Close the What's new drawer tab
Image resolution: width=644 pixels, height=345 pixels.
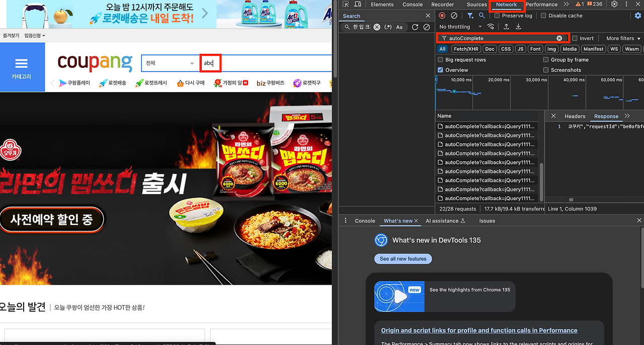point(417,221)
